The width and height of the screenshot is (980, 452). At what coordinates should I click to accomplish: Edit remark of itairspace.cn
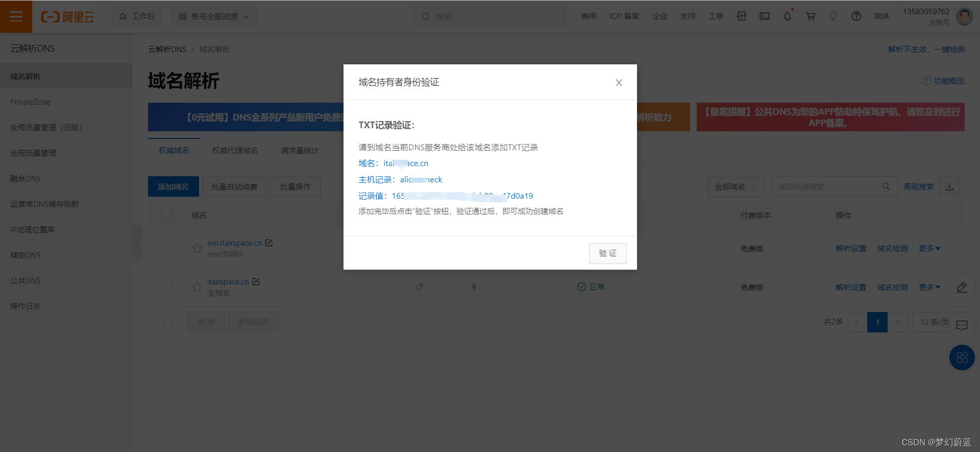click(x=256, y=282)
